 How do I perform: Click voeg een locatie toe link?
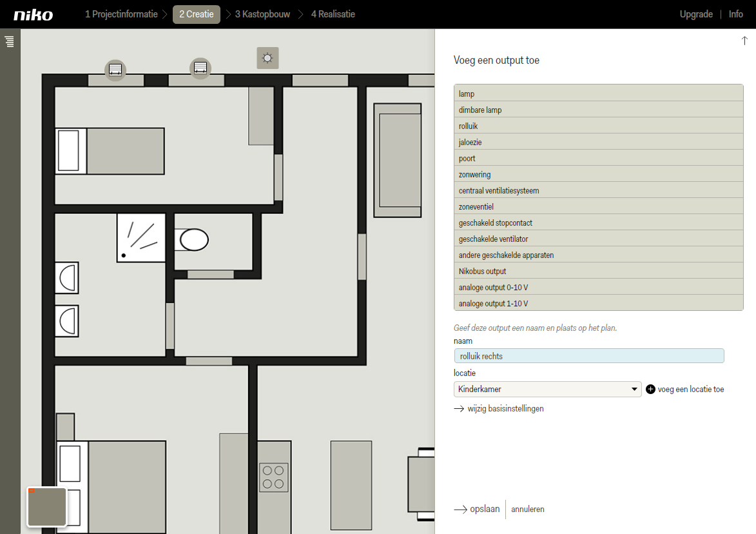690,390
